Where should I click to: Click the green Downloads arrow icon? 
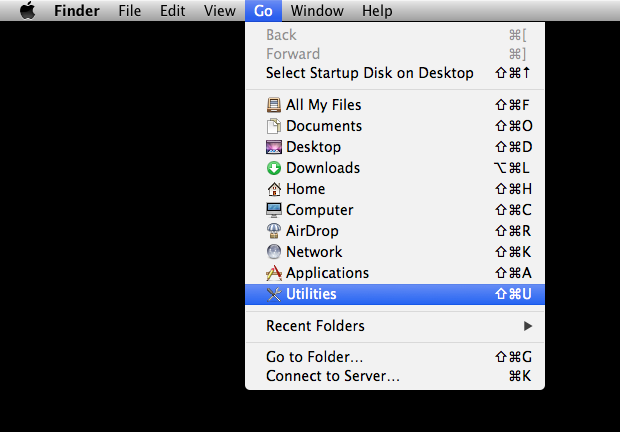tap(274, 168)
